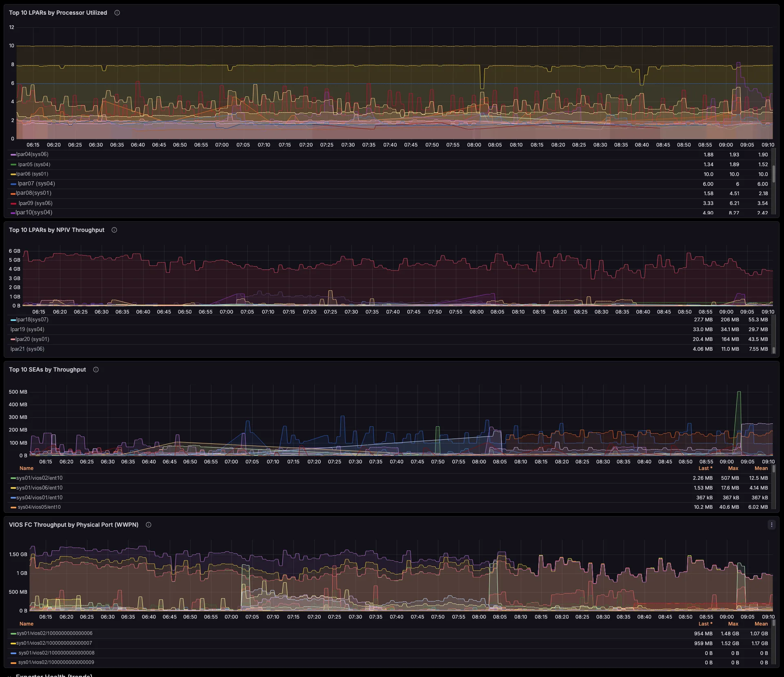This screenshot has width=784, height=677.
Task: Select sys04/vios01/ent10 legend entry
Action: tap(39, 498)
